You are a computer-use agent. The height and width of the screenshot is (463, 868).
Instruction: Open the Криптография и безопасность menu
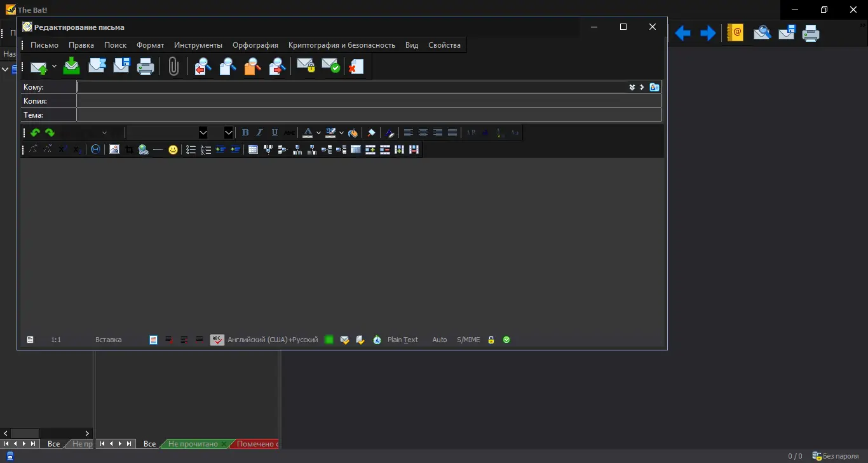[342, 45]
